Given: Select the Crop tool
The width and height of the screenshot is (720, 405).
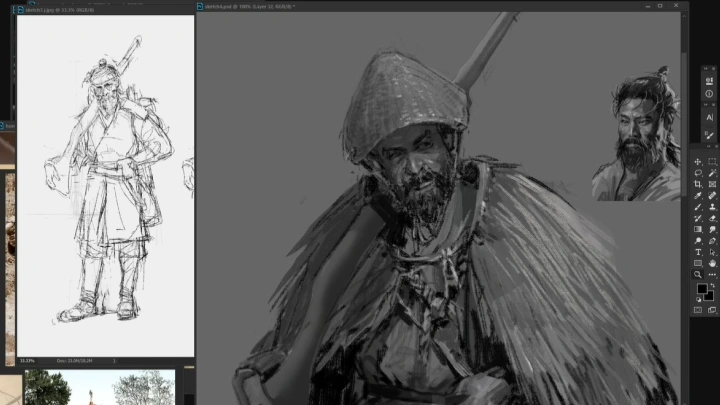Looking at the screenshot, I should point(698,184).
